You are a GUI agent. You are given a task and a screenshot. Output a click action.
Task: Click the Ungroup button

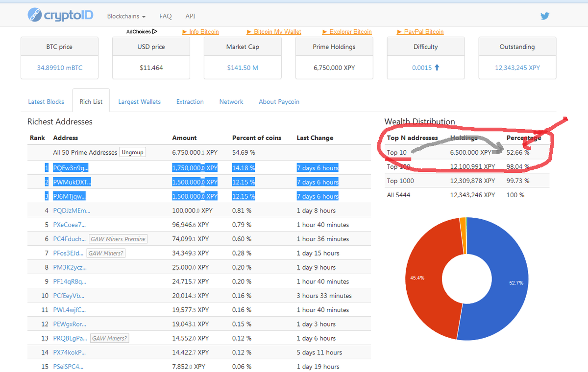(x=132, y=152)
